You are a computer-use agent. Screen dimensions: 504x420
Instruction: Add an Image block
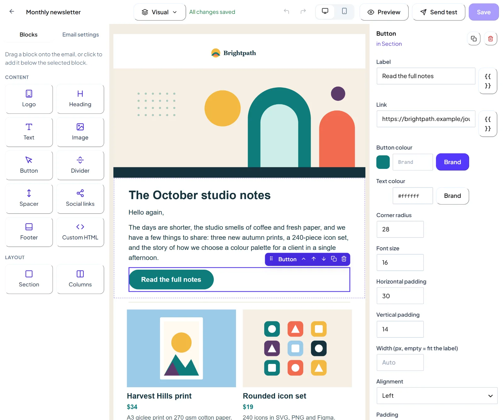[80, 132]
